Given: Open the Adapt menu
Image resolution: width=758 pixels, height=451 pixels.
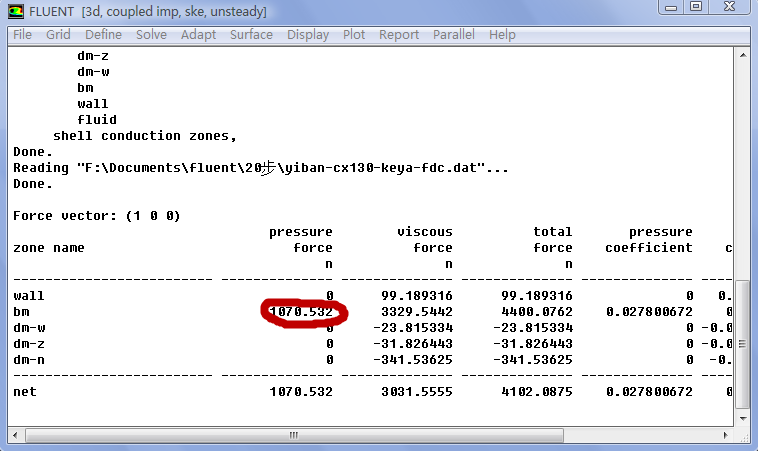Looking at the screenshot, I should 198,35.
